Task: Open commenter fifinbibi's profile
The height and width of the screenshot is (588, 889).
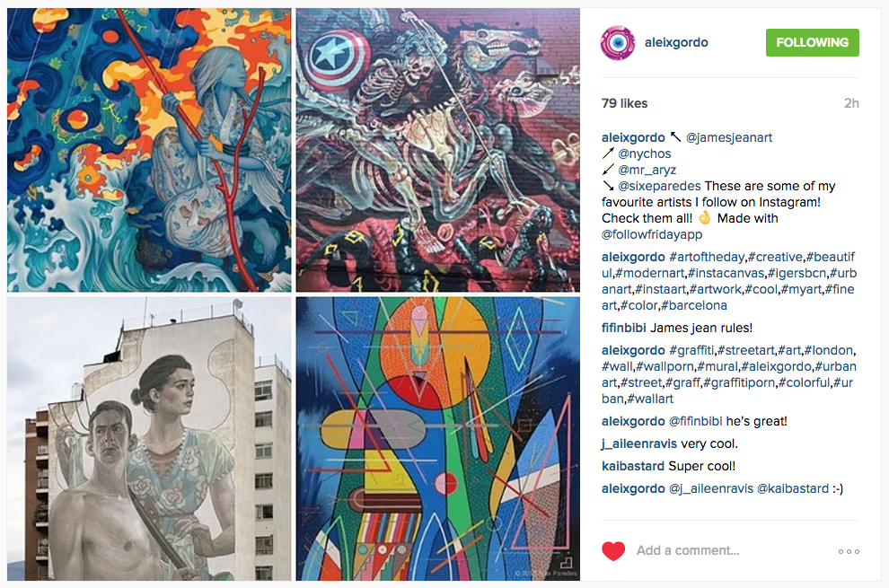Action: point(624,328)
